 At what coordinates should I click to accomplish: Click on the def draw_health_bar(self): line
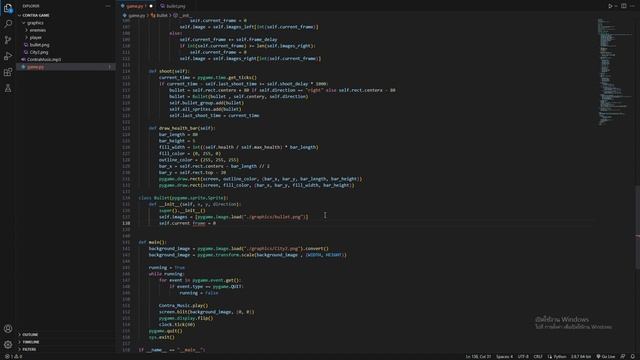(x=182, y=128)
